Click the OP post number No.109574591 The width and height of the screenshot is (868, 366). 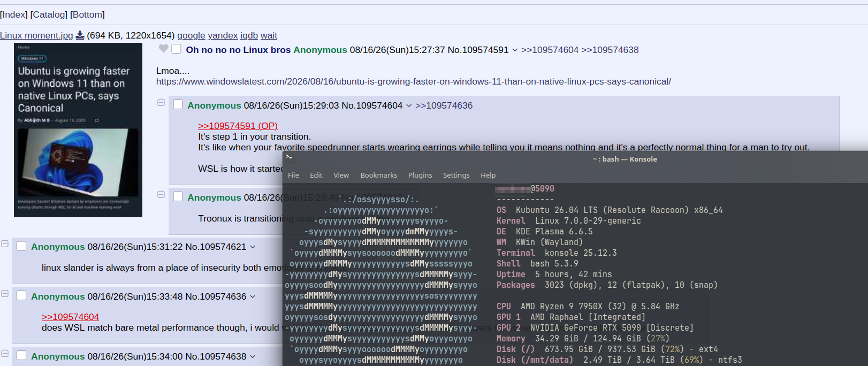[478, 50]
